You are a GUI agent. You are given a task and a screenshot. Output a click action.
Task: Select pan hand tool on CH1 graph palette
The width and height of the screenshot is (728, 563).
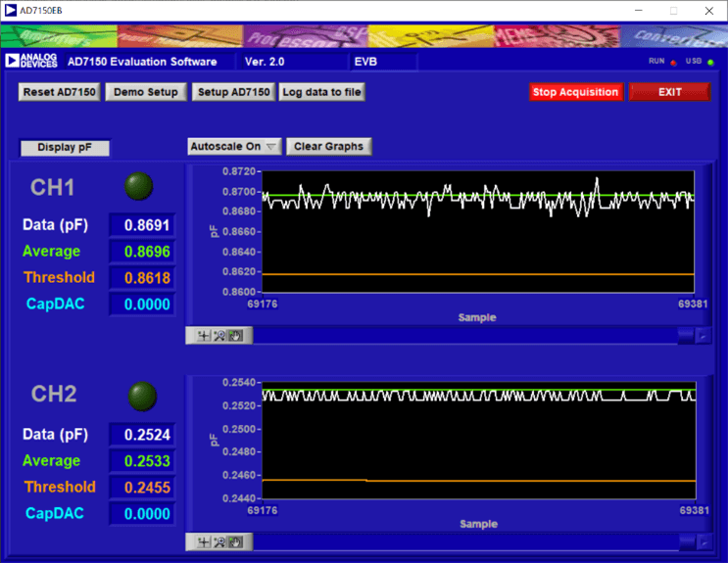[x=235, y=336]
